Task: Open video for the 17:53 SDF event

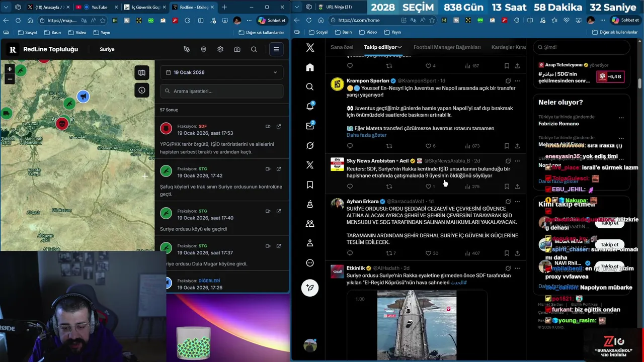Action: (268, 126)
